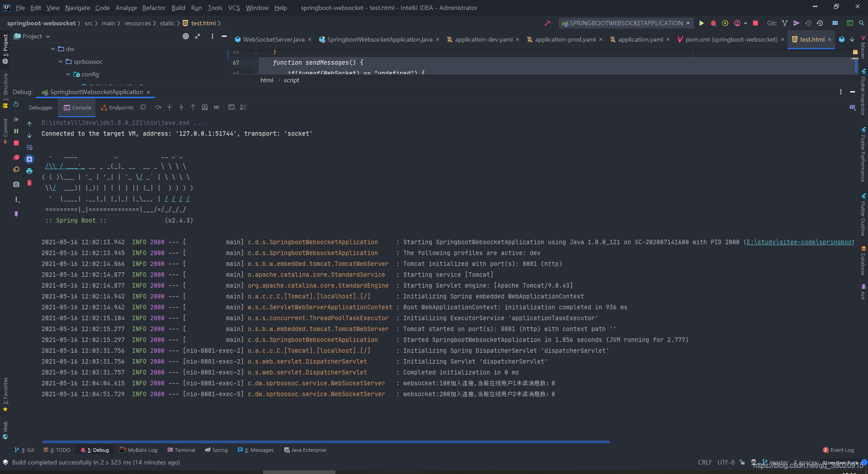Click the console horizontal scrollbar

tap(325, 441)
